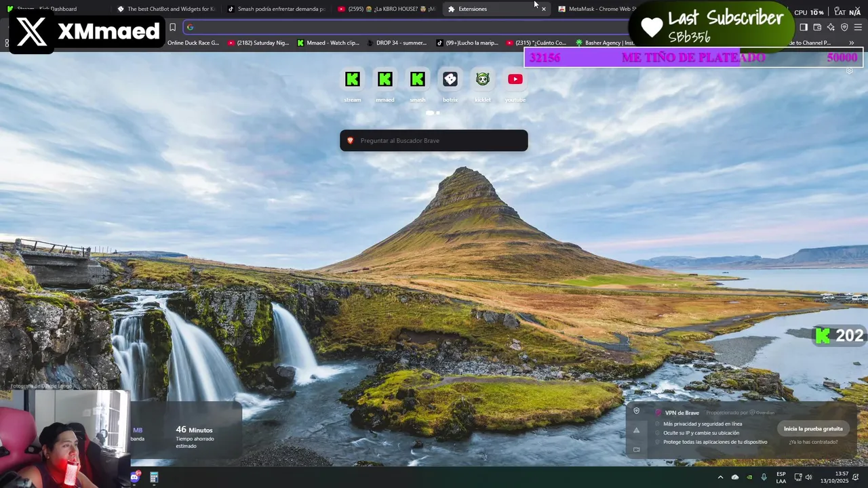Open the botrix shortcut tile
Image resolution: width=868 pixels, height=488 pixels.
pyautogui.click(x=450, y=79)
